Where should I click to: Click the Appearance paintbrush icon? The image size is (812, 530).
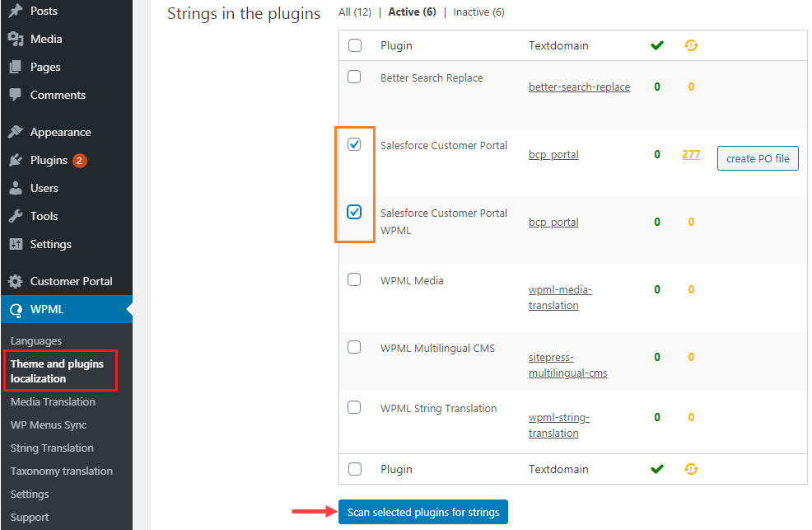point(16,132)
